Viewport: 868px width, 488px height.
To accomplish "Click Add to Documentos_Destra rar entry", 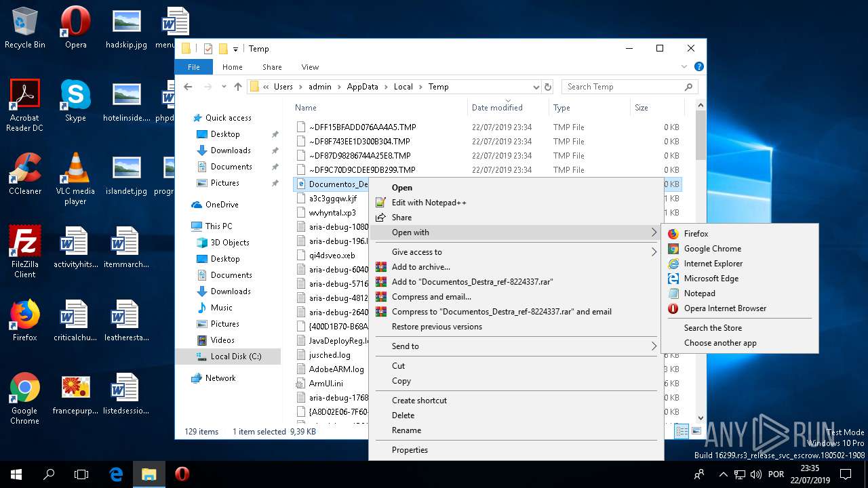I will 515,282.
